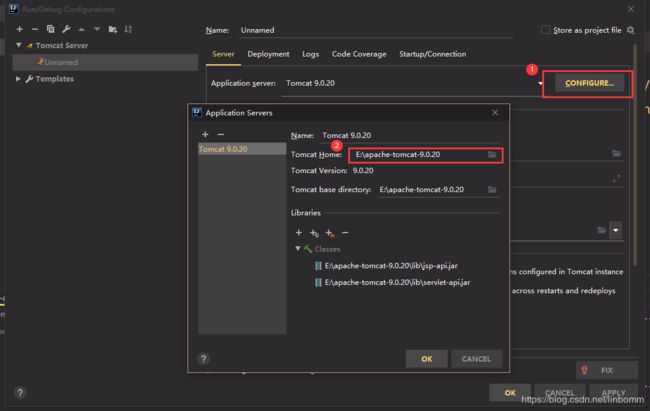Click the server Name field Tomcat 9.0.20
Image resolution: width=650 pixels, height=411 pixels.
coord(410,136)
